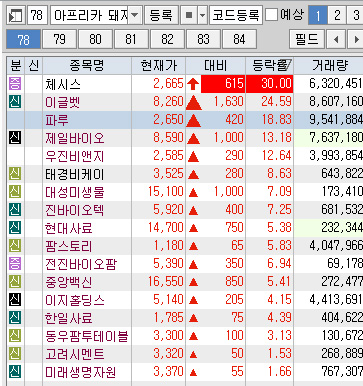Click the up triangle in the 이글벳 row

[194, 103]
